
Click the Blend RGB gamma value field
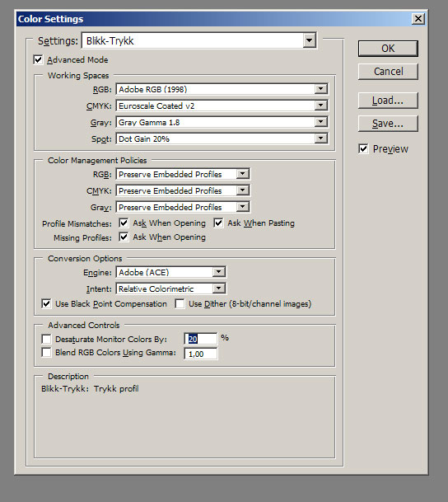click(200, 354)
